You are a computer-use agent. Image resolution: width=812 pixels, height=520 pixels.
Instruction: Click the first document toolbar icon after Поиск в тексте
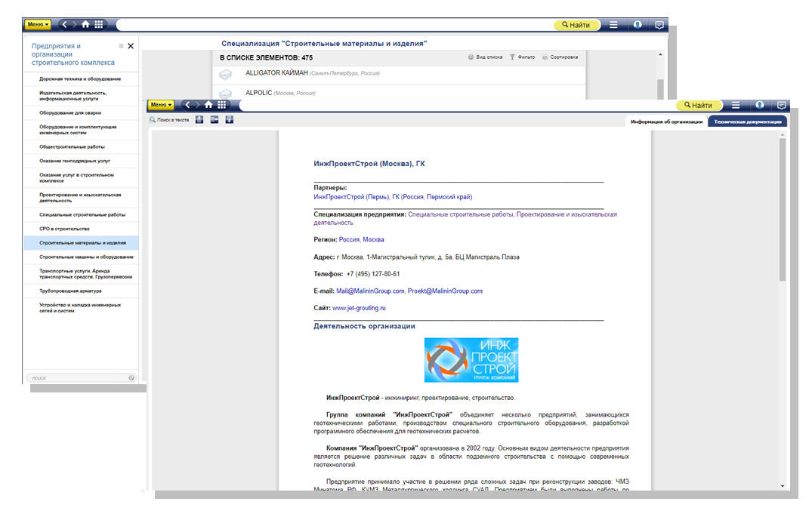[x=199, y=120]
